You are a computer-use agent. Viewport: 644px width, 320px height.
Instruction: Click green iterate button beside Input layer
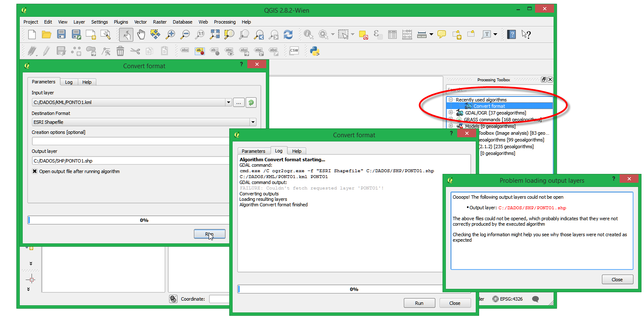pyautogui.click(x=251, y=102)
